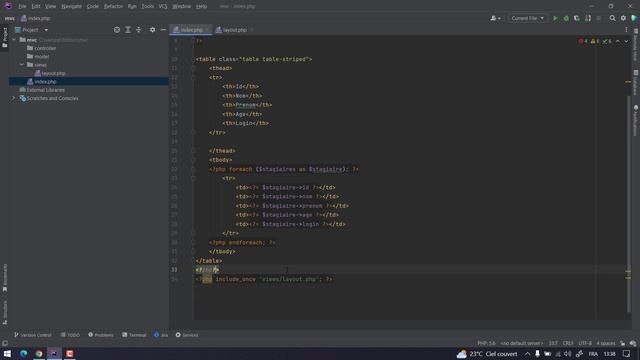
Task: Open Services tool window
Action: (x=187, y=335)
